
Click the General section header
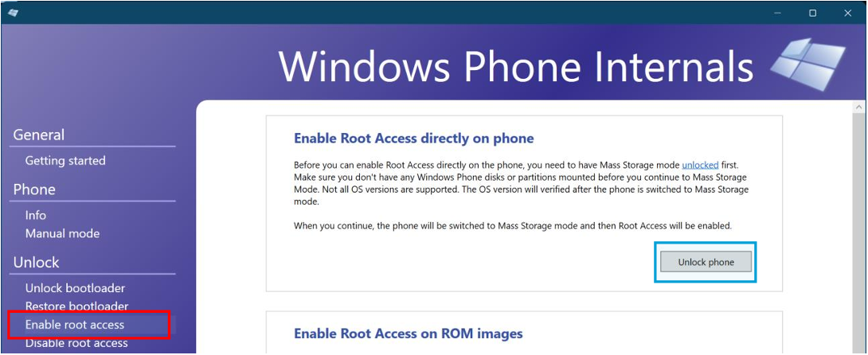39,135
